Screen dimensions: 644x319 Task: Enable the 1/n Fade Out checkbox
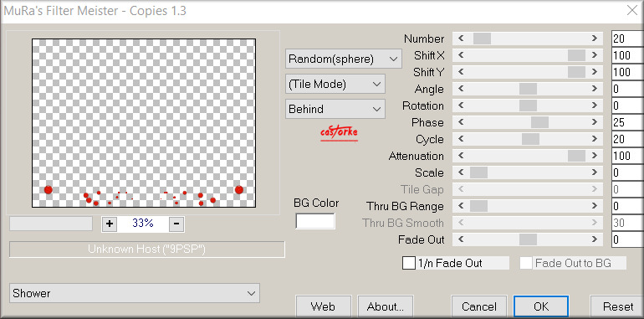point(409,263)
